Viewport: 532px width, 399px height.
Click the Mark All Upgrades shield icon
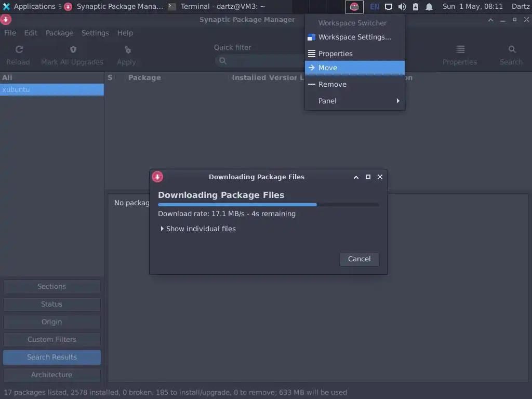[73, 49]
